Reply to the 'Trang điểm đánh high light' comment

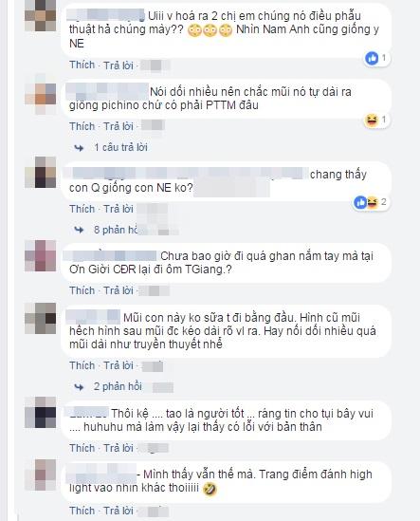click(119, 511)
